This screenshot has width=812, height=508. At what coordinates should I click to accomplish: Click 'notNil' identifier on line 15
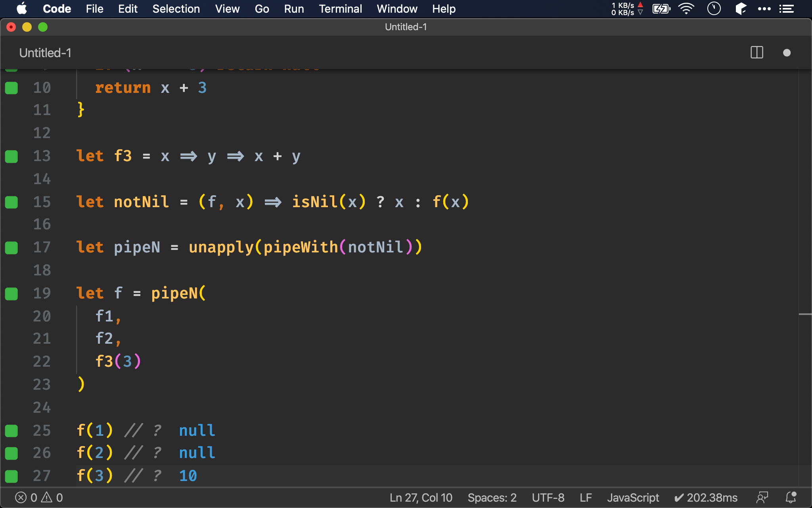tap(142, 202)
